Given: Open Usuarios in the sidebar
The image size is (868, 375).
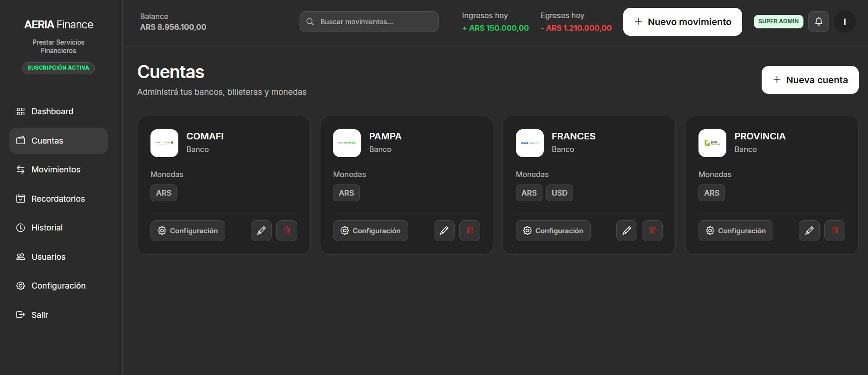Looking at the screenshot, I should point(59,257).
